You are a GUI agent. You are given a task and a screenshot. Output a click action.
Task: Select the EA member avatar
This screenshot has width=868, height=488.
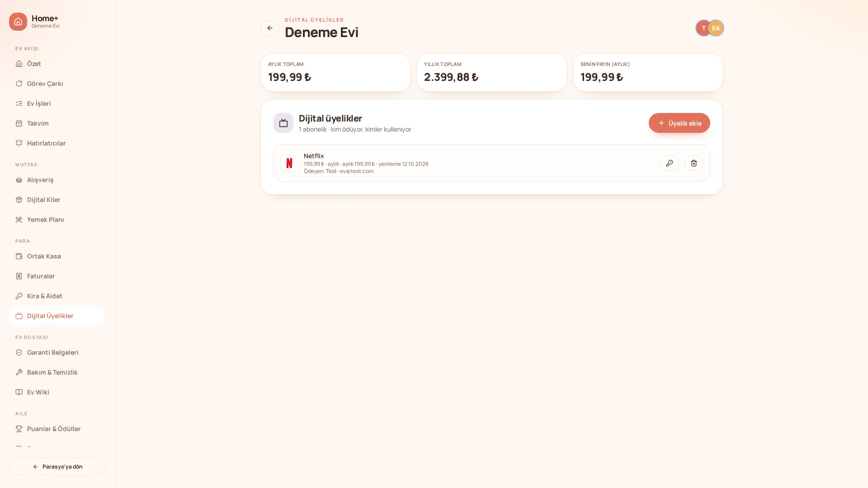pos(716,28)
